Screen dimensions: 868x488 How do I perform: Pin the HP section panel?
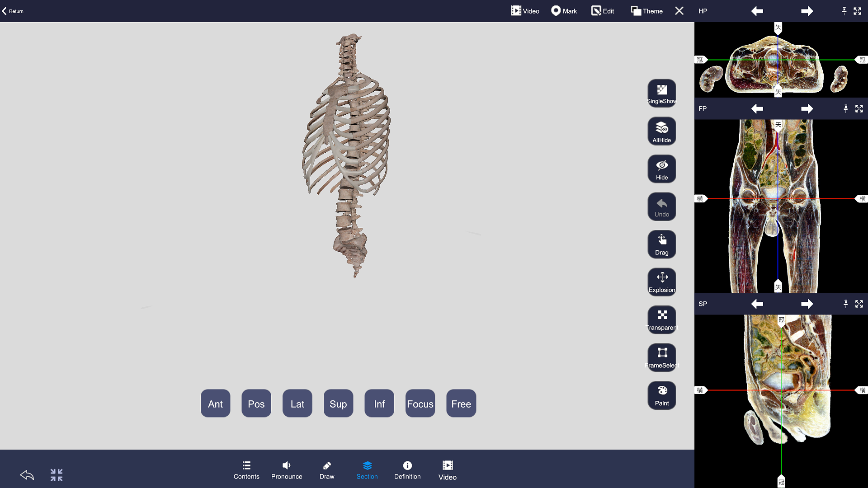pos(844,11)
